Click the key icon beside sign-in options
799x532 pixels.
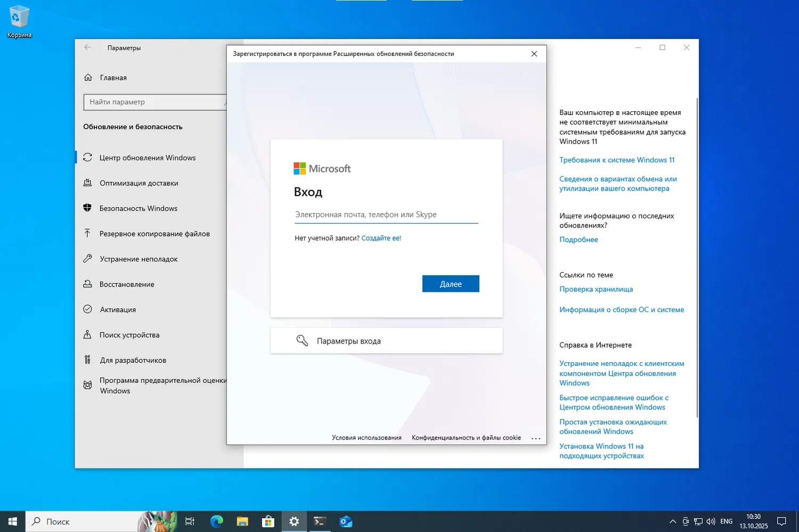[302, 341]
